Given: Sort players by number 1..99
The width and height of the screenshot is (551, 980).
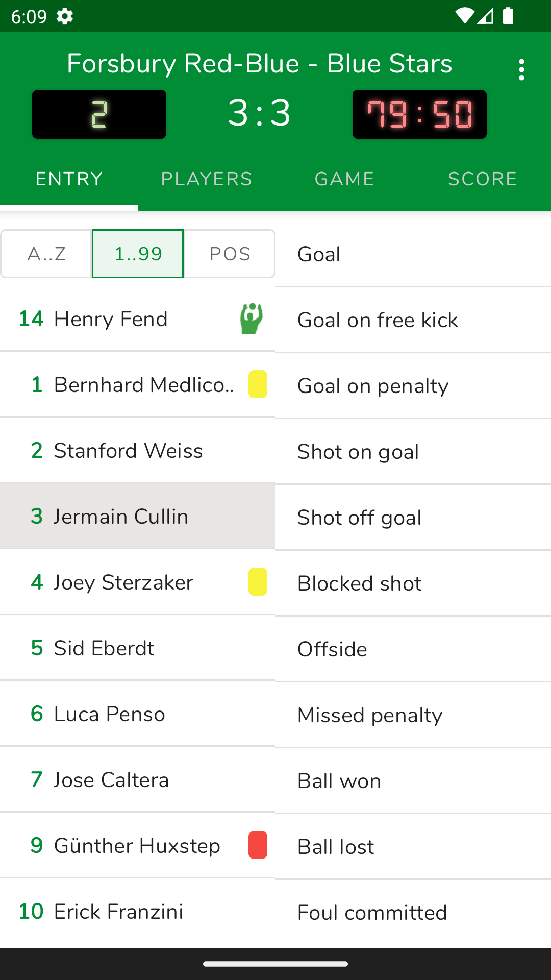Looking at the screenshot, I should [138, 254].
